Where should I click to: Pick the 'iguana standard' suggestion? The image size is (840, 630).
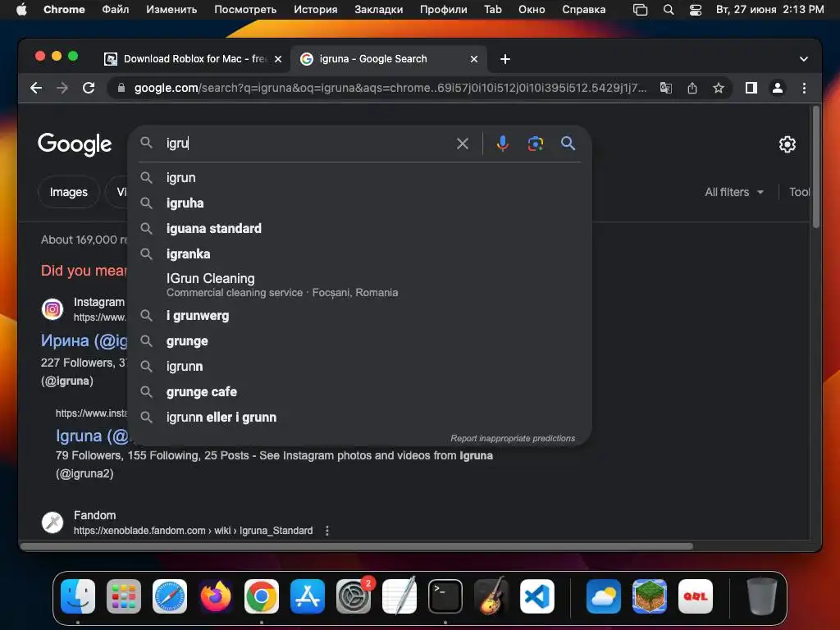[359, 228]
